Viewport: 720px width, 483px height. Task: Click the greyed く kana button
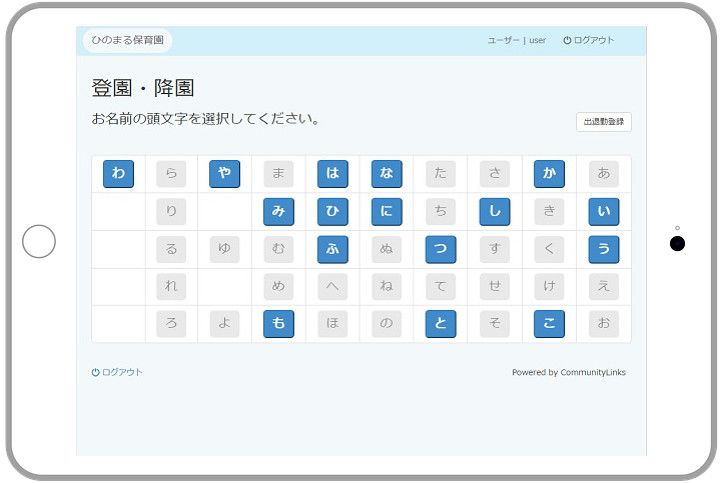click(549, 249)
